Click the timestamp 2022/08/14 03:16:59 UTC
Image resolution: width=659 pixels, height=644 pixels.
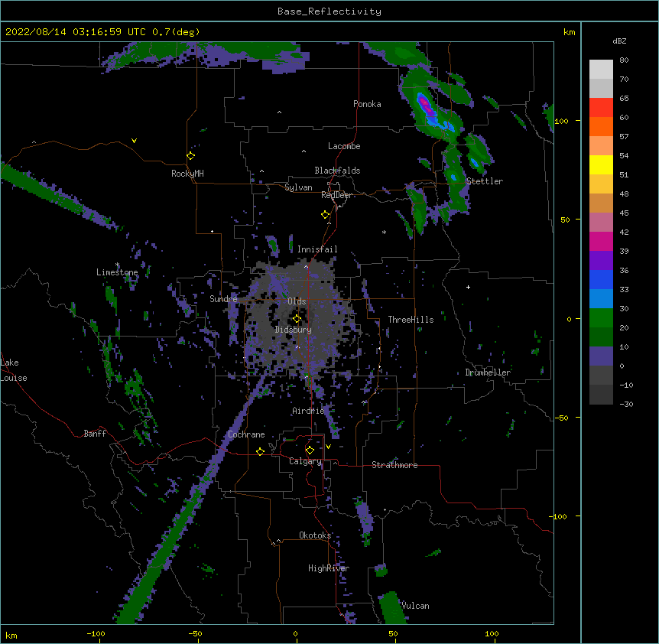[x=76, y=32]
